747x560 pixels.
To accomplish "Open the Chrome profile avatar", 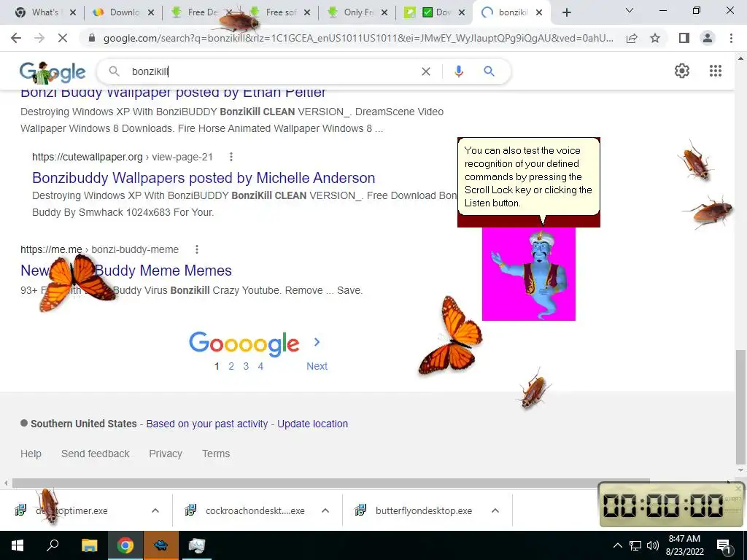I will (x=708, y=38).
